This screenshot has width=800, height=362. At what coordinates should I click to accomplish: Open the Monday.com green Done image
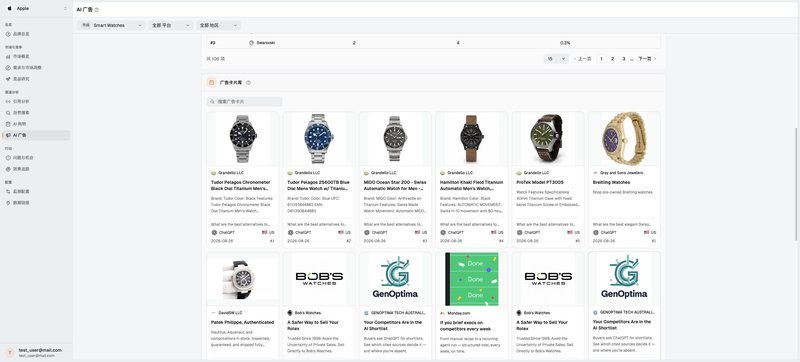click(x=471, y=279)
